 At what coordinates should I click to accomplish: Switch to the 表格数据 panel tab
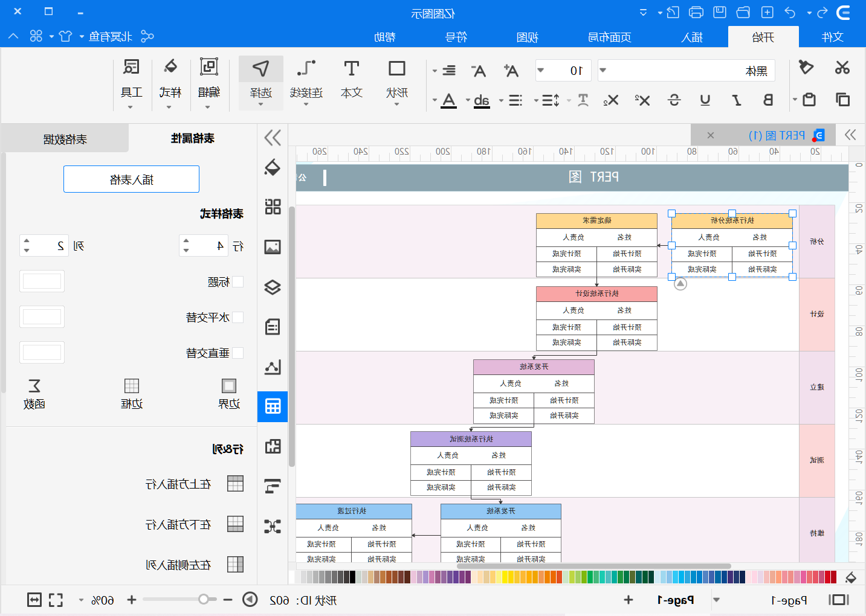[65, 139]
